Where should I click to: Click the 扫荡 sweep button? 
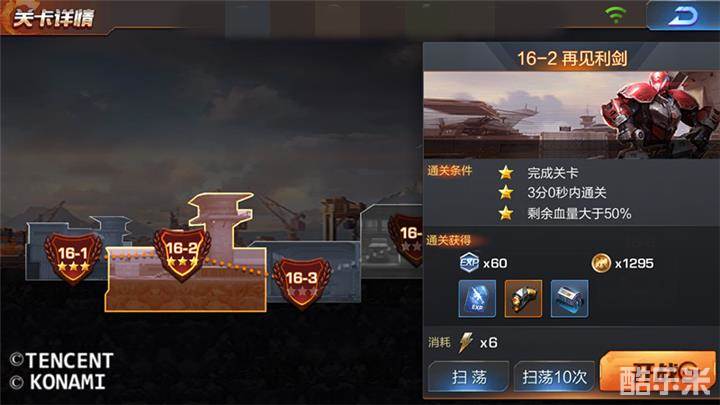[x=468, y=377]
